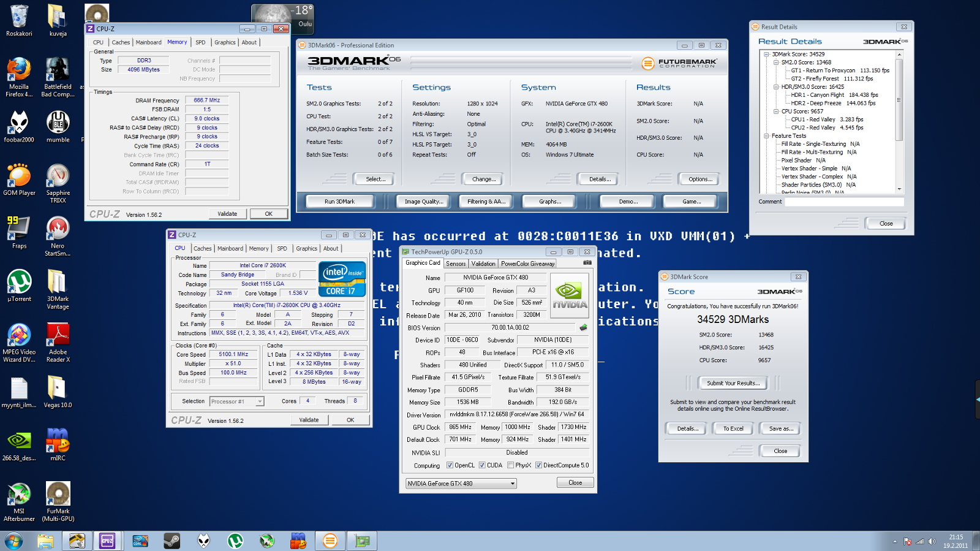Image resolution: width=980 pixels, height=551 pixels.
Task: Click Image Quality... button in 3DMark06
Action: click(424, 202)
